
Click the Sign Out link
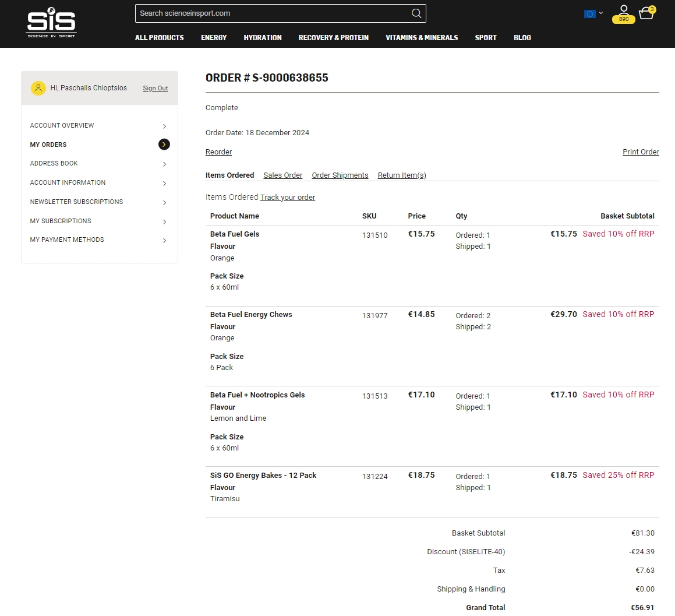156,89
